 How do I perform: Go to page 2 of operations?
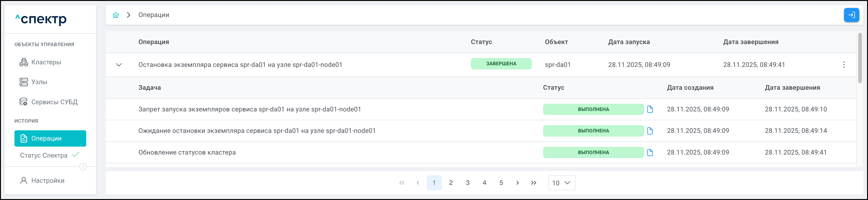[x=451, y=183]
